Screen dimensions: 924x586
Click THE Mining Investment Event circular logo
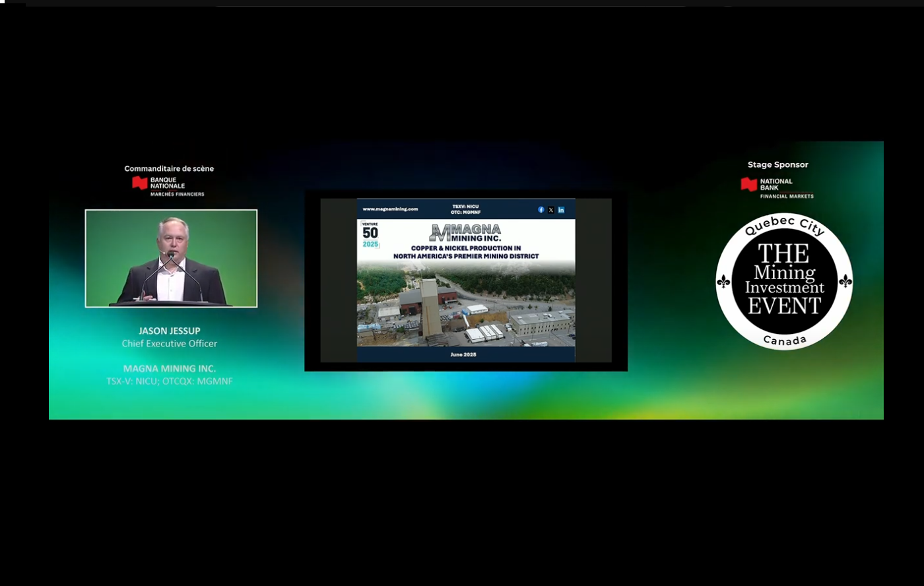(784, 281)
